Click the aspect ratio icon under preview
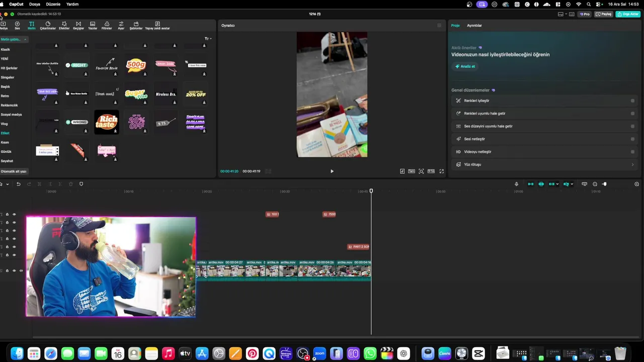This screenshot has height=362, width=644. pos(431,171)
